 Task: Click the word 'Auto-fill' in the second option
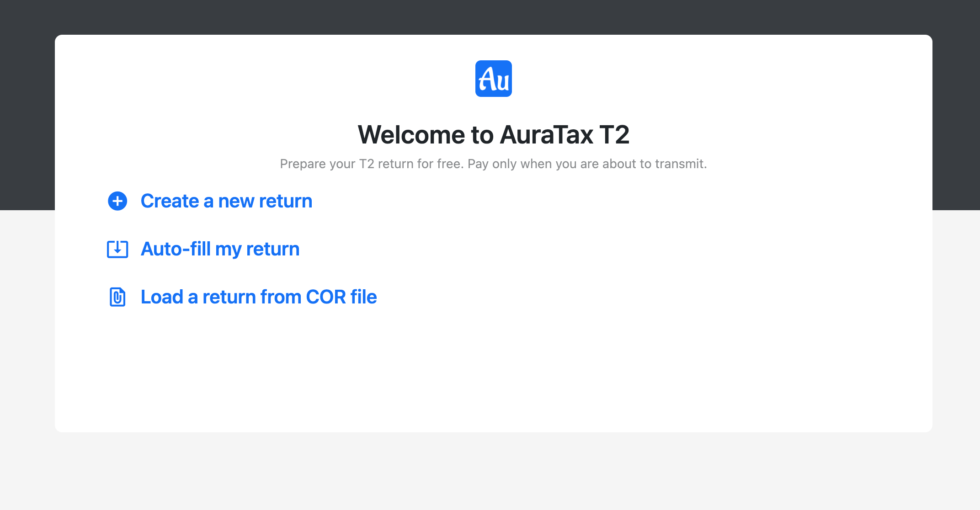coord(176,249)
